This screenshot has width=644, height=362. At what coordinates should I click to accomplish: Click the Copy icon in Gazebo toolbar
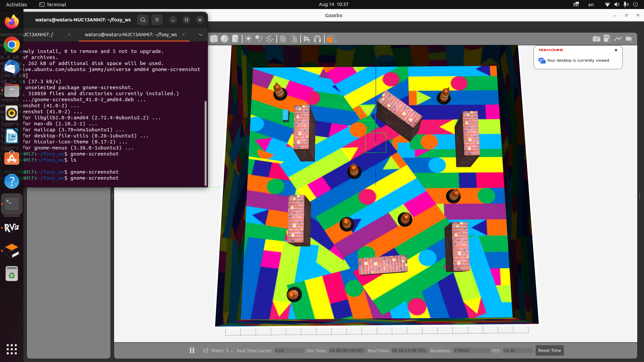(x=283, y=39)
